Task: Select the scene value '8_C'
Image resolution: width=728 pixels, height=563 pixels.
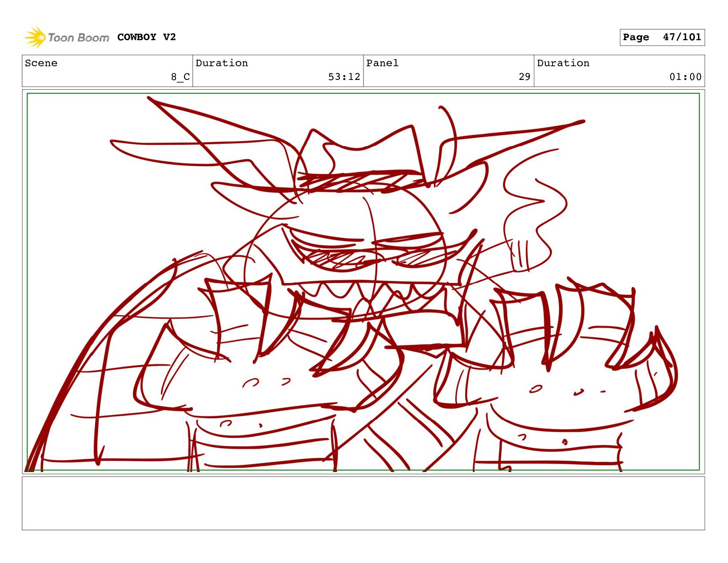Action: point(180,77)
